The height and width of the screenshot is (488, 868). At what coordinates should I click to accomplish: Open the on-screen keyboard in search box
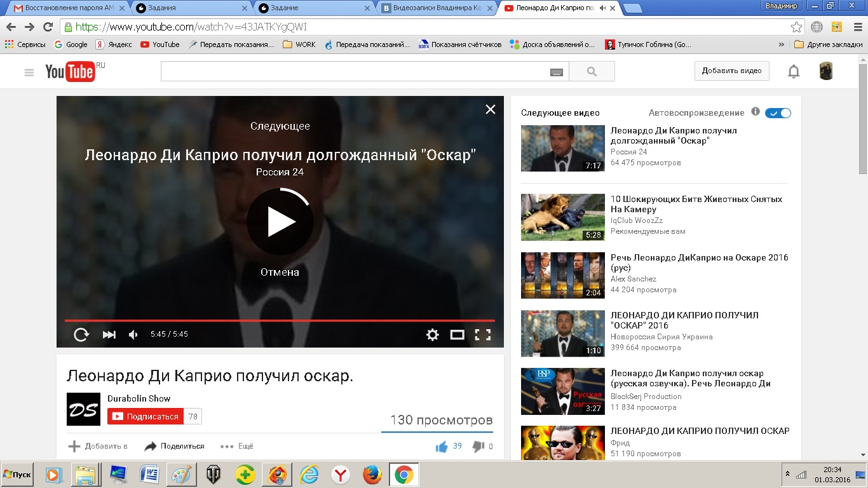click(x=557, y=72)
